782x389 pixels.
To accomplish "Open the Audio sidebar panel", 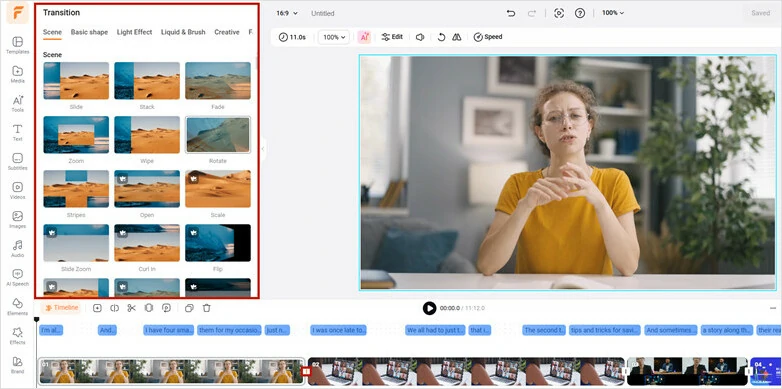I will coord(17,248).
